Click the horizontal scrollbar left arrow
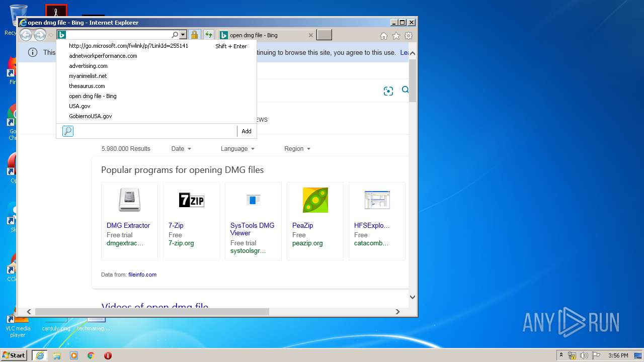 [29, 312]
